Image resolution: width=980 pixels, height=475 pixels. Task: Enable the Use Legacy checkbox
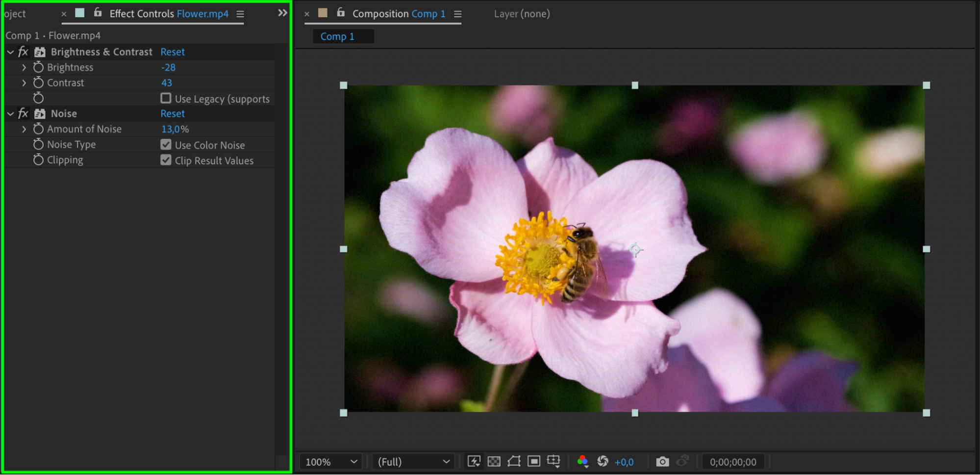166,99
